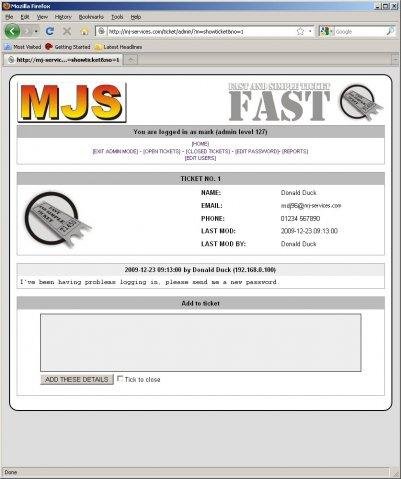Click into the URL address field

(x=201, y=32)
